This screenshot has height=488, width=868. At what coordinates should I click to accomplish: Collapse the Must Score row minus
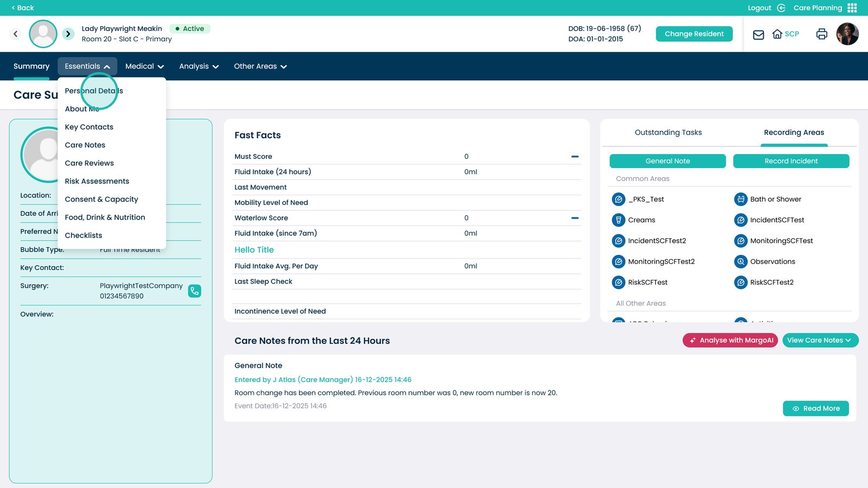coord(575,157)
